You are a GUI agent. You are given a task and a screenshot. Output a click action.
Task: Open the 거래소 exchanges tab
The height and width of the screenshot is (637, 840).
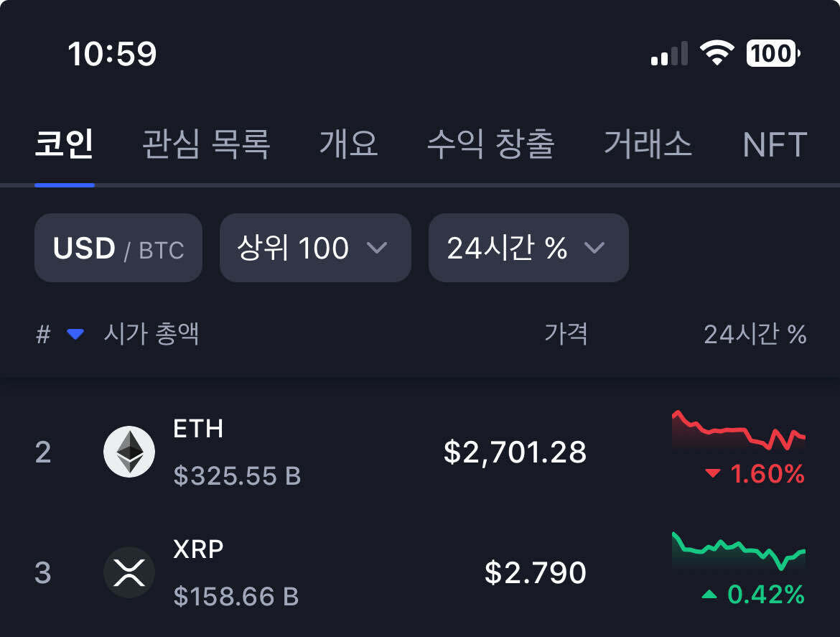pyautogui.click(x=648, y=144)
